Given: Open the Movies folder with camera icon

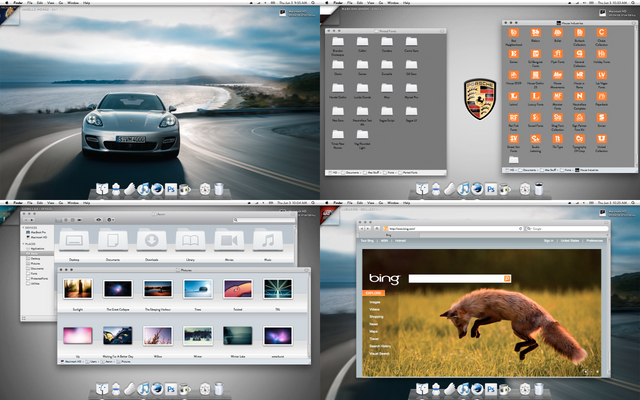Looking at the screenshot, I should tap(229, 240).
